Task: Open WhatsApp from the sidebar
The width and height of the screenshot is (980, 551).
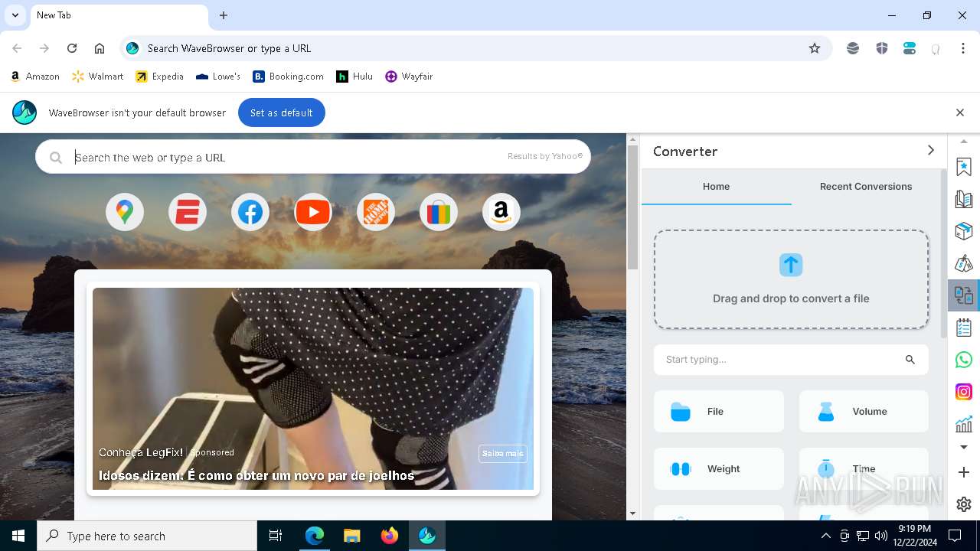Action: point(964,360)
